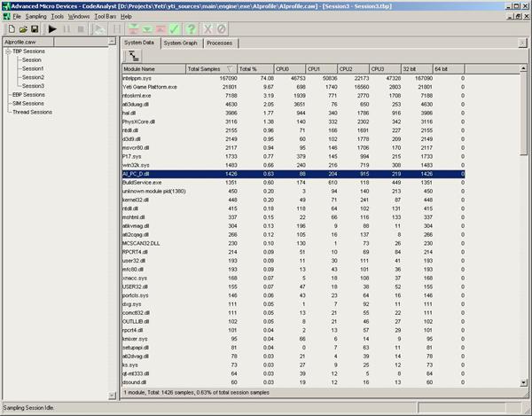The width and height of the screenshot is (532, 416).
Task: Open the Tool Bars menu
Action: tap(105, 17)
